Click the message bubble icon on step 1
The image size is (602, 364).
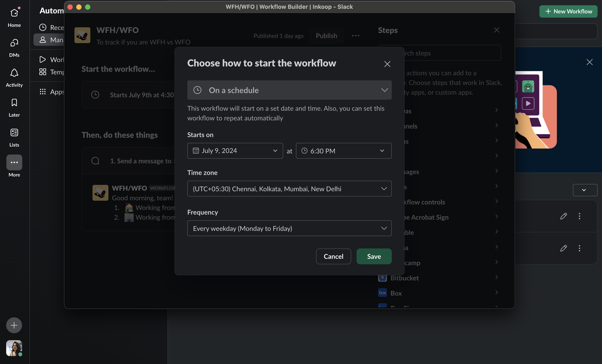(95, 161)
